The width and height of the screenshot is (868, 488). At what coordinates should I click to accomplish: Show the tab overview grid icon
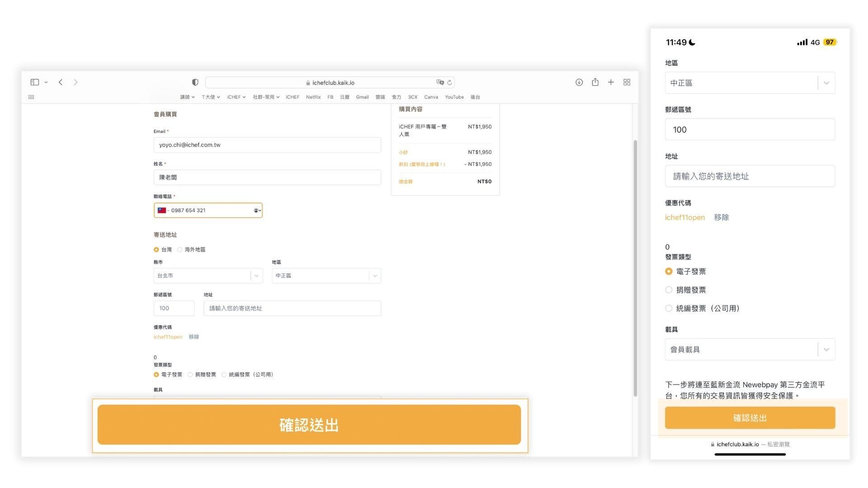tap(627, 82)
